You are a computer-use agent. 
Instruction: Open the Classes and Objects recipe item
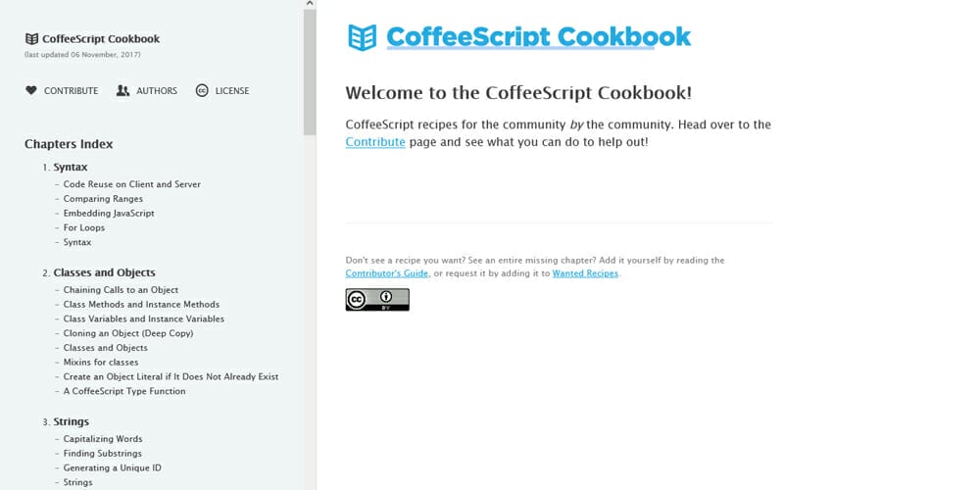[106, 348]
